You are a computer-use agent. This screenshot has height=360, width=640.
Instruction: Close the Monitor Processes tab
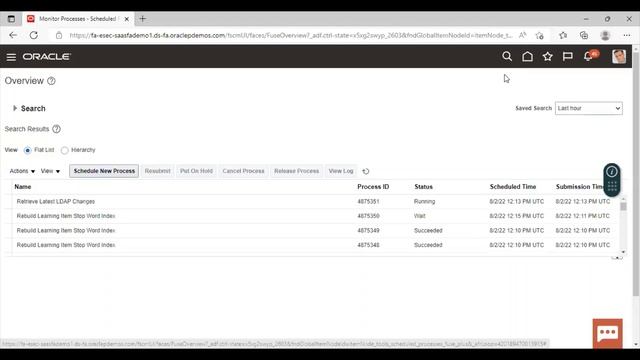click(x=127, y=19)
